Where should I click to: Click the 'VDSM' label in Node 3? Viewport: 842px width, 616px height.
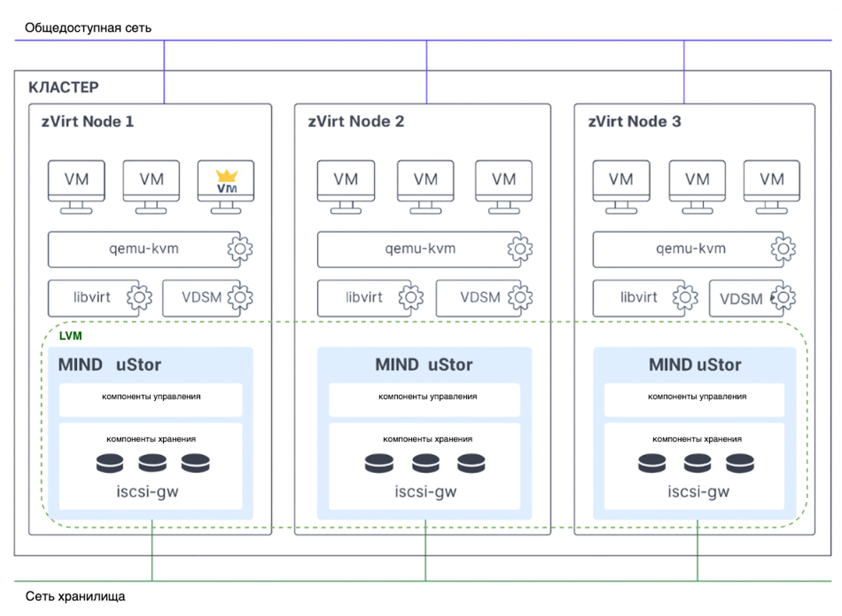point(742,299)
